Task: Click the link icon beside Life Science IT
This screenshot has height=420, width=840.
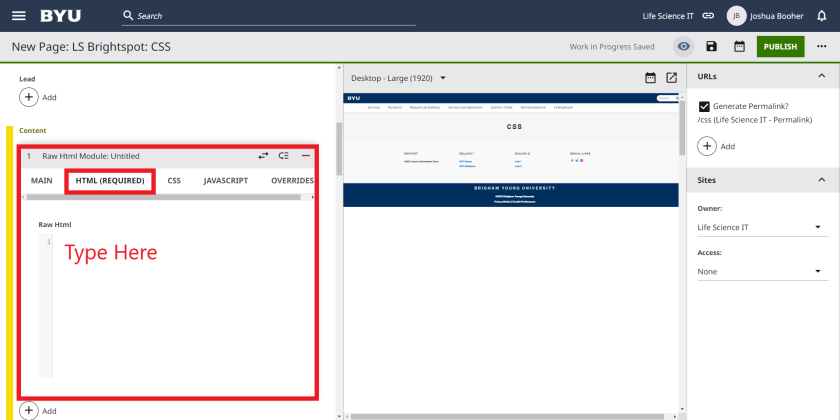Action: click(708, 16)
